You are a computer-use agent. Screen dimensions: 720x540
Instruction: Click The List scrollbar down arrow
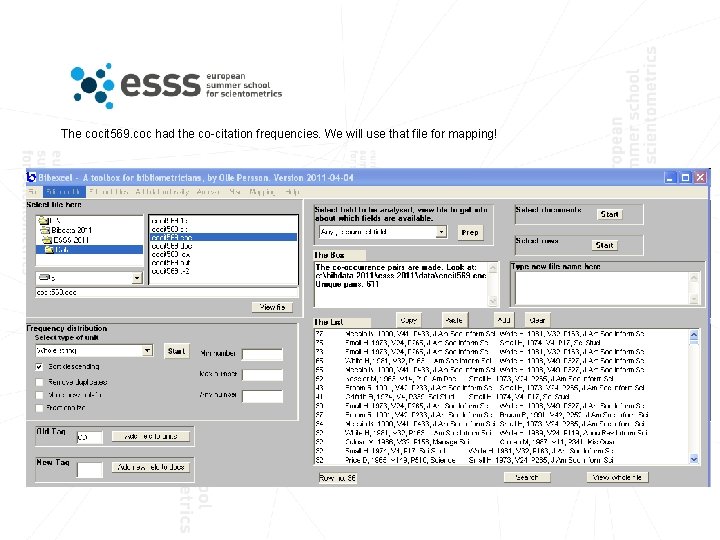(x=694, y=459)
